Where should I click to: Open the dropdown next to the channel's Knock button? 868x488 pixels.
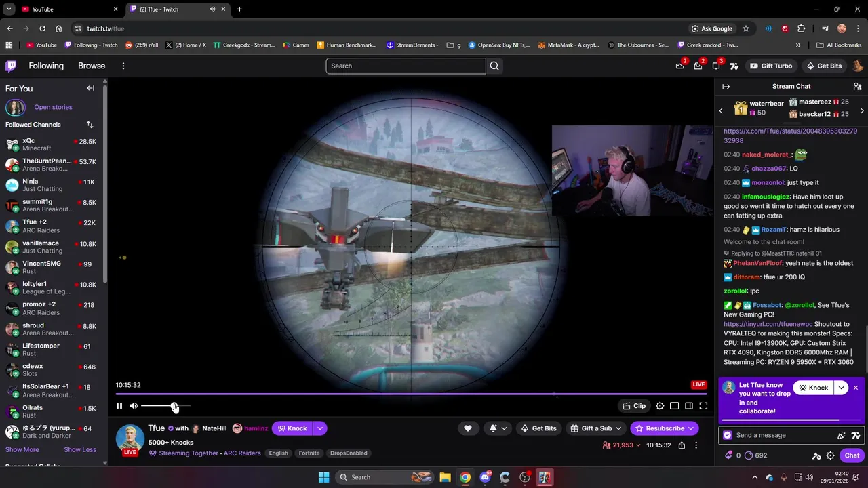pos(319,428)
